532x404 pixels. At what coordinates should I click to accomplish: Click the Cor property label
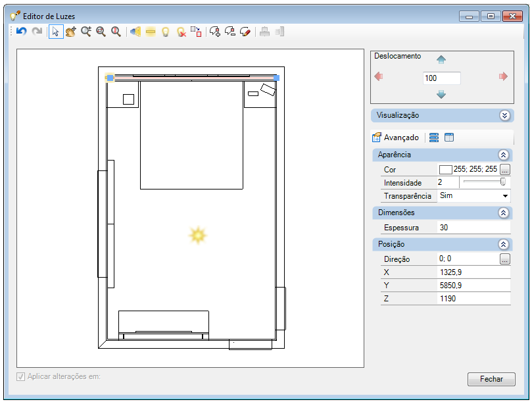click(390, 170)
